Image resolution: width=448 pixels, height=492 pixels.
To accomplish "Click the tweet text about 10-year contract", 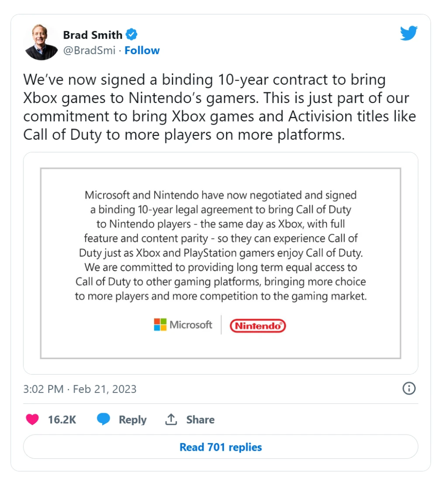I will [x=220, y=107].
